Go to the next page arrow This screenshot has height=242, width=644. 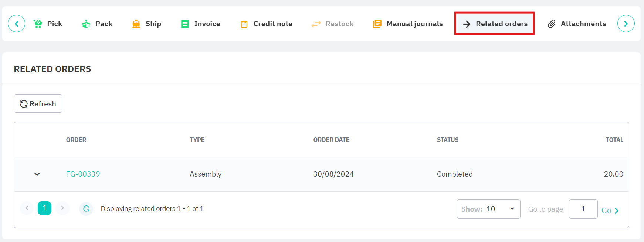point(62,208)
